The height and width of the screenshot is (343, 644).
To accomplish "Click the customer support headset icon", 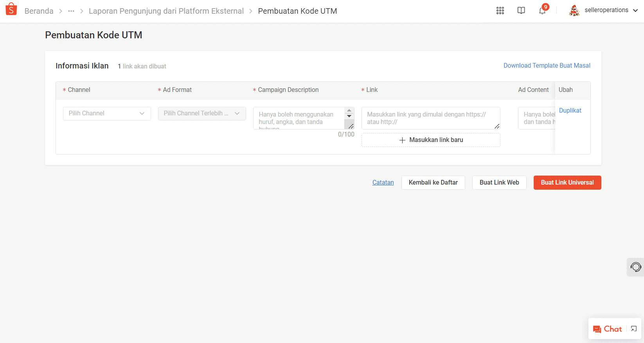I will pyautogui.click(x=636, y=267).
